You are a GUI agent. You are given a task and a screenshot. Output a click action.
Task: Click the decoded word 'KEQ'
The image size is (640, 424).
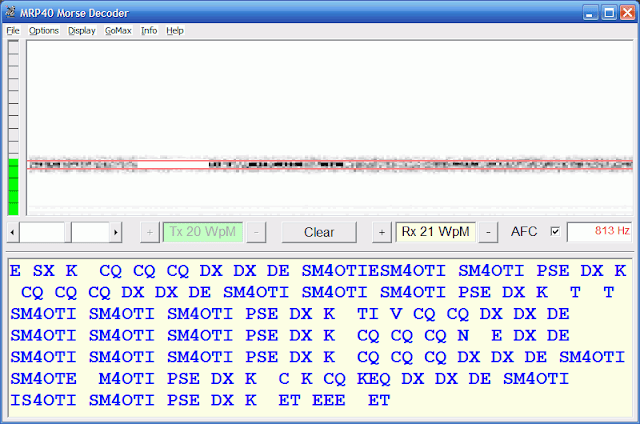[373, 379]
